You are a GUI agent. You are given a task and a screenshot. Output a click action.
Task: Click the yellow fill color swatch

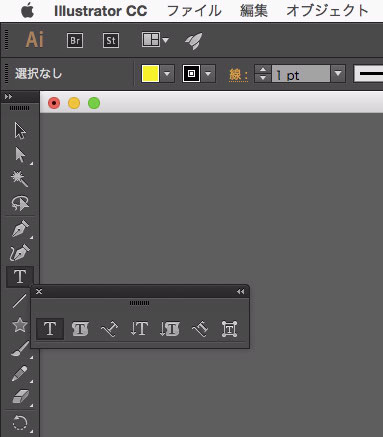pos(150,73)
